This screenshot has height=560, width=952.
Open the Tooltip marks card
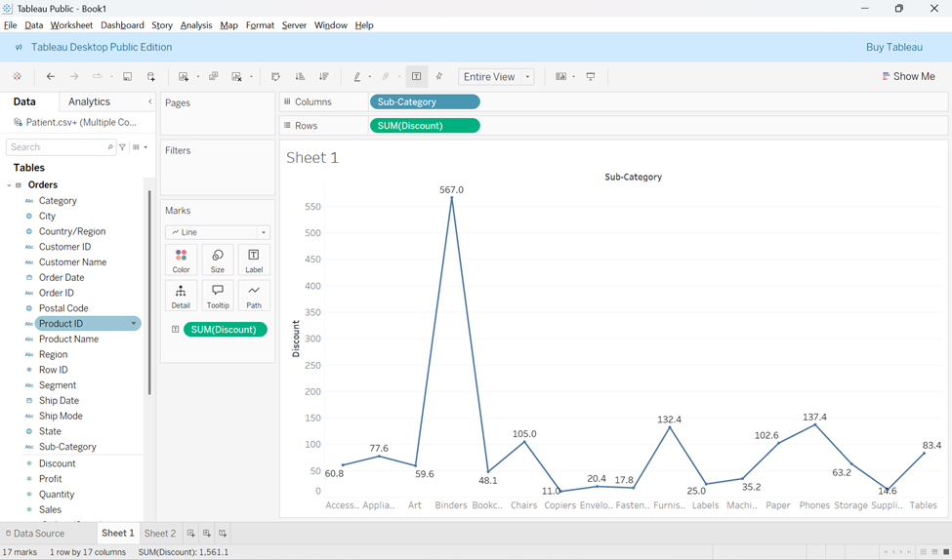pyautogui.click(x=218, y=296)
